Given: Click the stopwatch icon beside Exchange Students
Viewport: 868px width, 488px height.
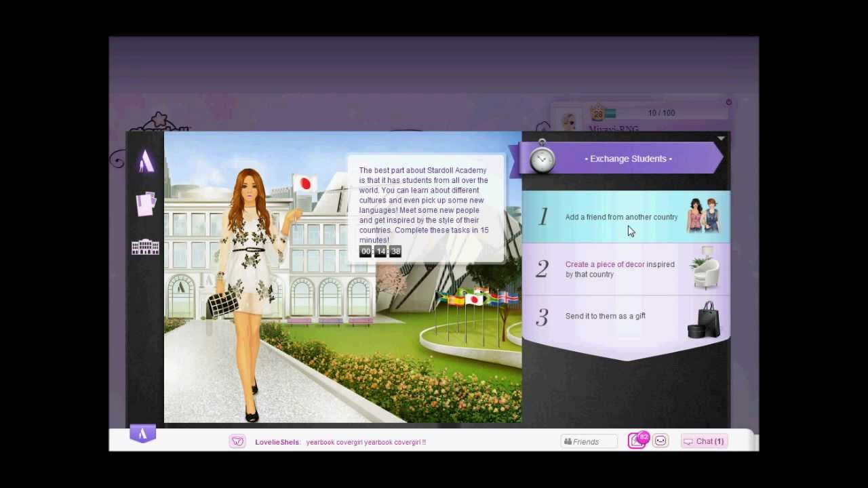Looking at the screenshot, I should [x=542, y=158].
